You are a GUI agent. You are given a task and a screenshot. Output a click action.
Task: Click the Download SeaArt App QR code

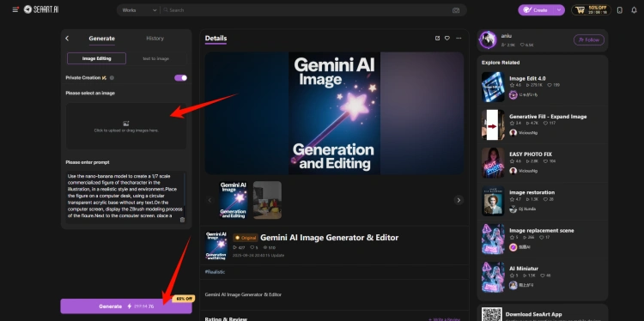click(492, 314)
